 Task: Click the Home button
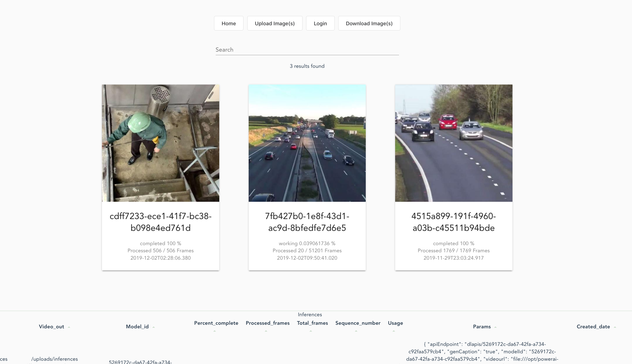[x=229, y=23]
